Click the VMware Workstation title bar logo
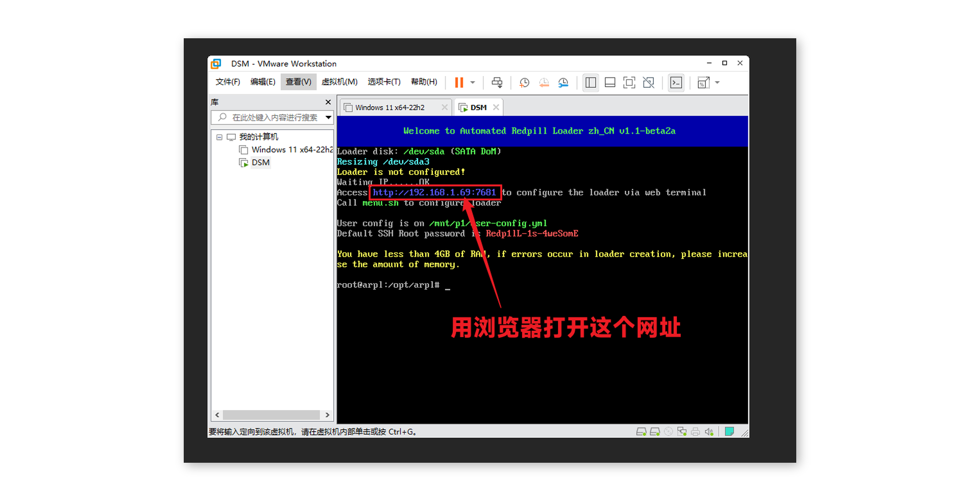This screenshot has height=501, width=980. pos(216,64)
